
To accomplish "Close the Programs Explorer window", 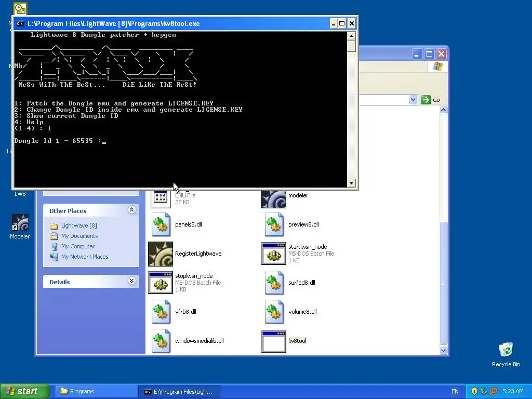I will (441, 54).
